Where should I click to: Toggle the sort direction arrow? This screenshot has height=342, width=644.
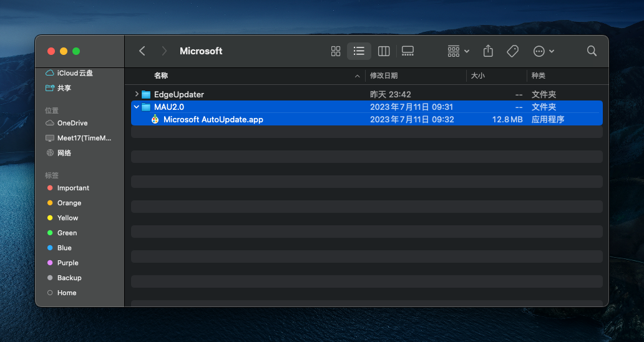(x=358, y=76)
